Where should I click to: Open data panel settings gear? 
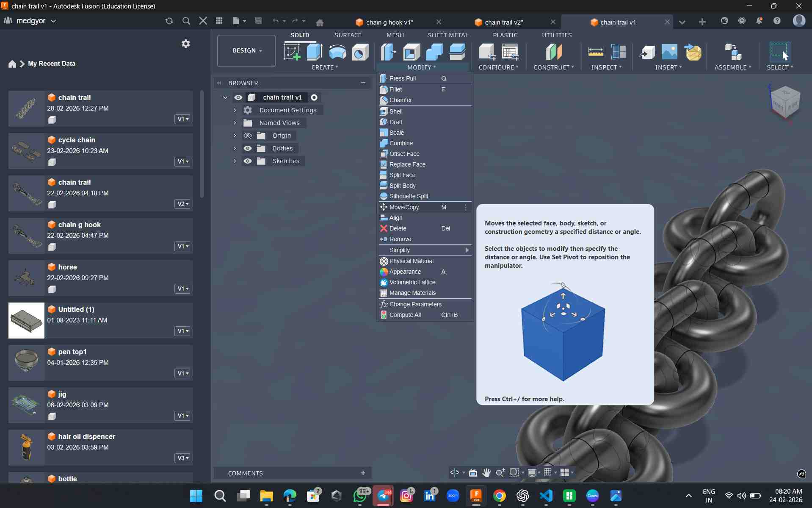point(186,44)
